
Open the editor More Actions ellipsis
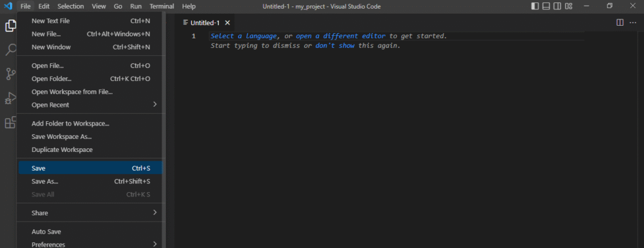[633, 23]
